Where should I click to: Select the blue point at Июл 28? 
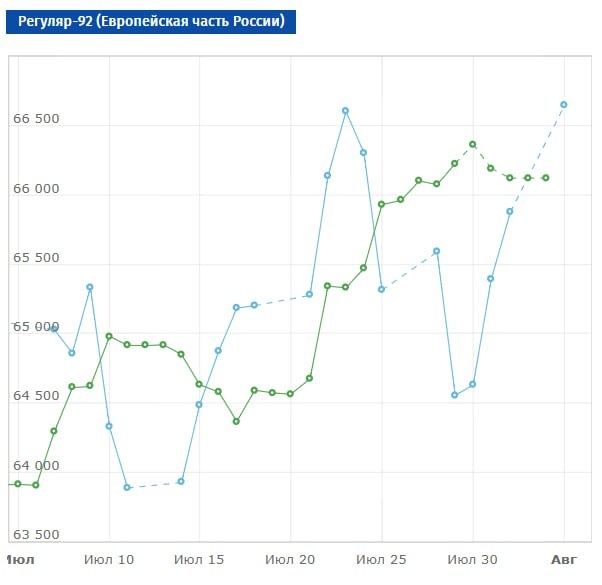pos(437,251)
